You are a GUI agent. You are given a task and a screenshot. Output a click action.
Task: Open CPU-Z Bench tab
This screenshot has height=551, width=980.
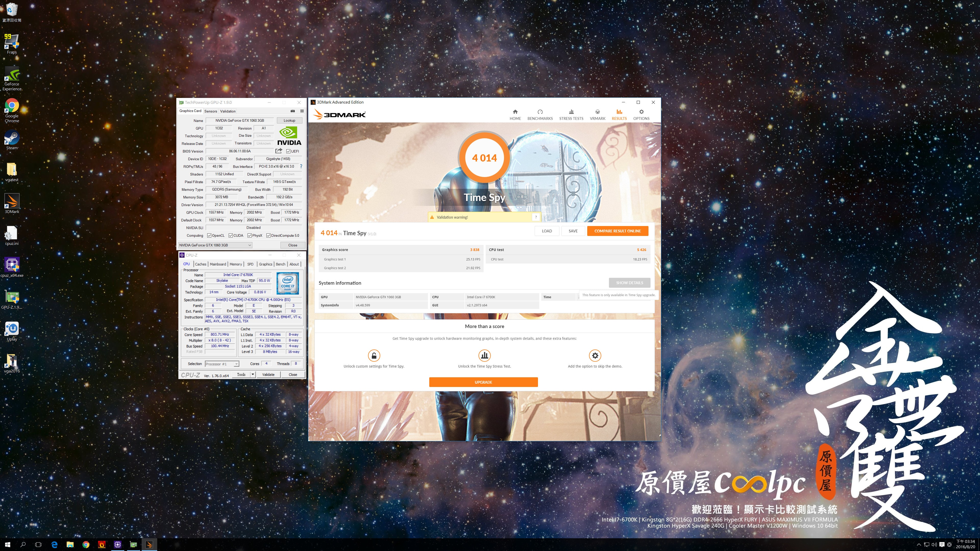280,264
